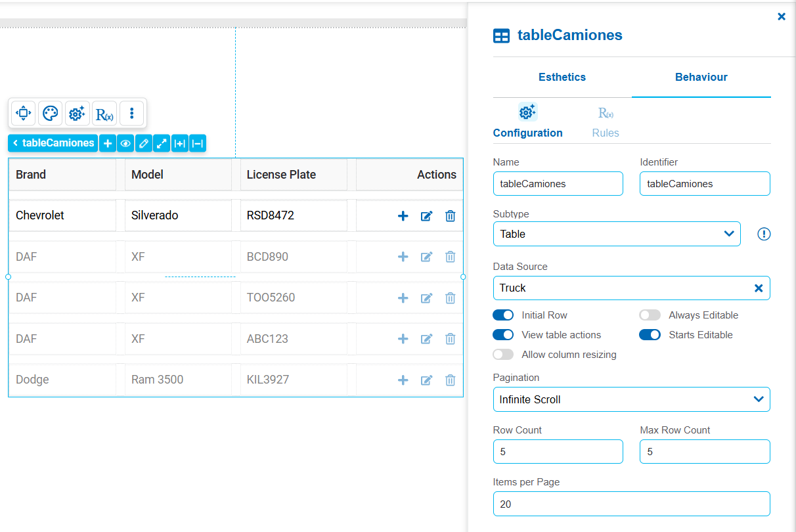Toggle the View table actions switch
Screen dimensions: 796x532
[503, 335]
